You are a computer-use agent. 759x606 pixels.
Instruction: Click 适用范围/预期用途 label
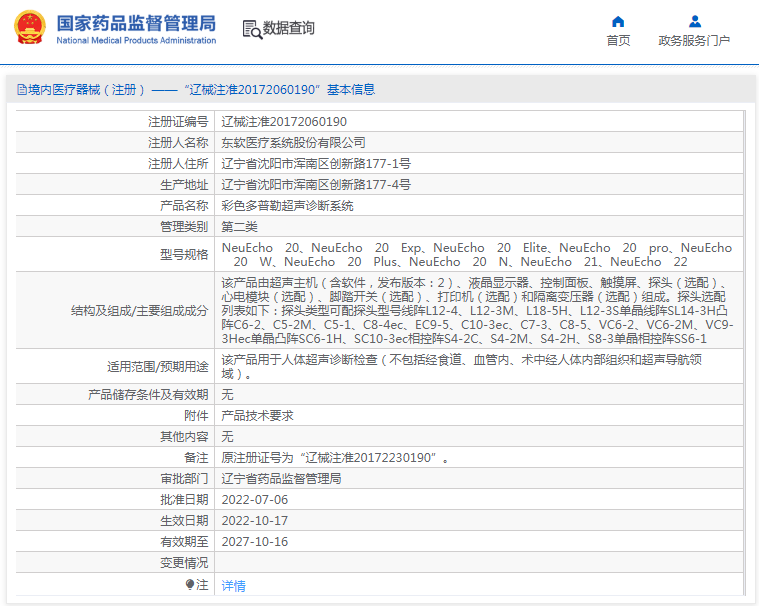[x=157, y=366]
